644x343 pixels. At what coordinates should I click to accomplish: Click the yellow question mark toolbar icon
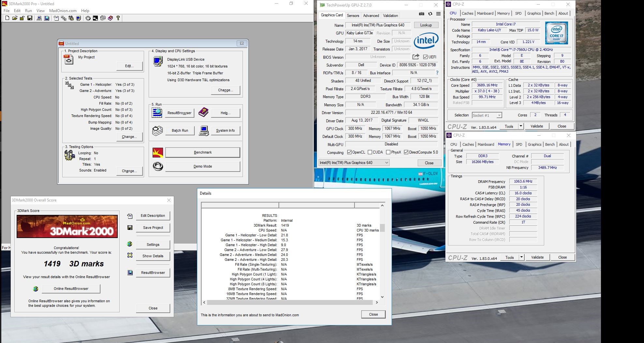pos(118,18)
